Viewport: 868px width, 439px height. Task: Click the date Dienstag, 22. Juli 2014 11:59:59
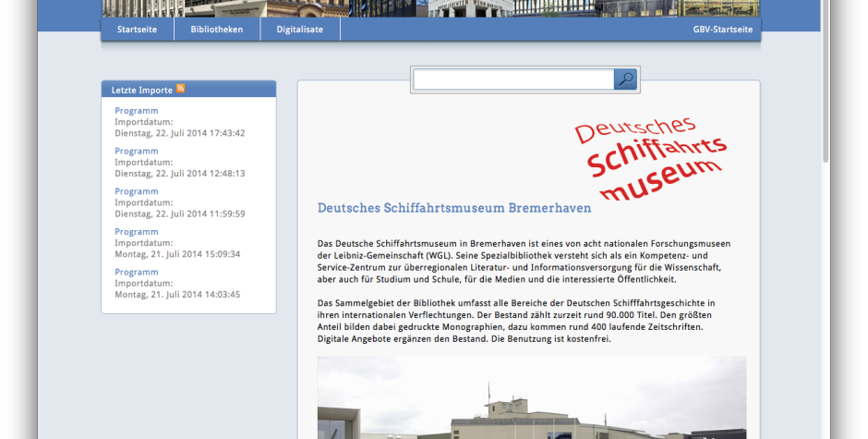pyautogui.click(x=180, y=214)
